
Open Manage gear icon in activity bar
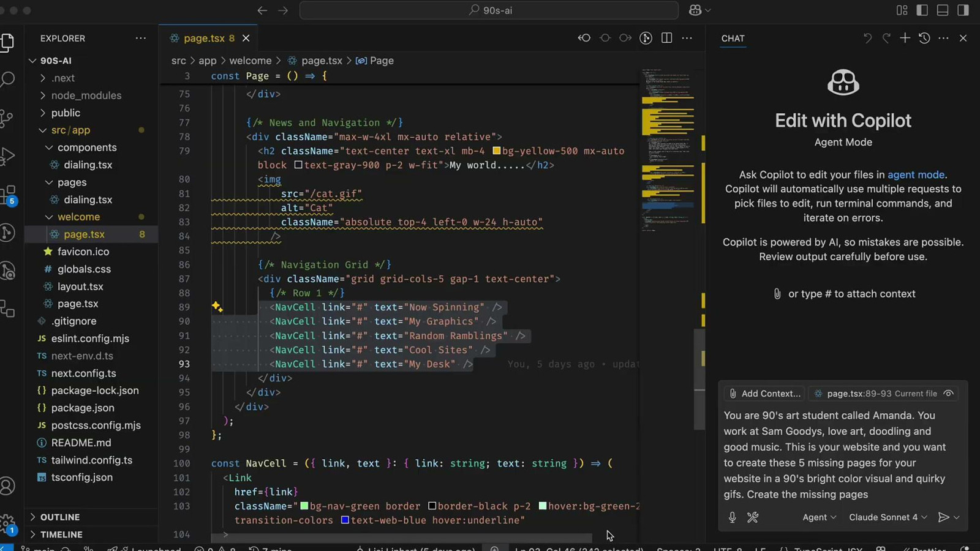coord(7,524)
